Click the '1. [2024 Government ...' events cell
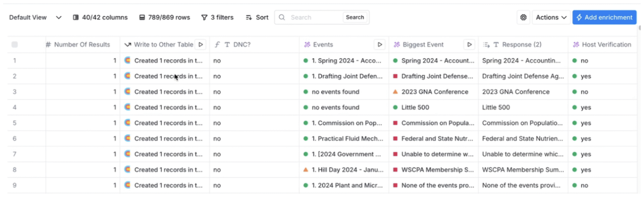 pos(344,154)
